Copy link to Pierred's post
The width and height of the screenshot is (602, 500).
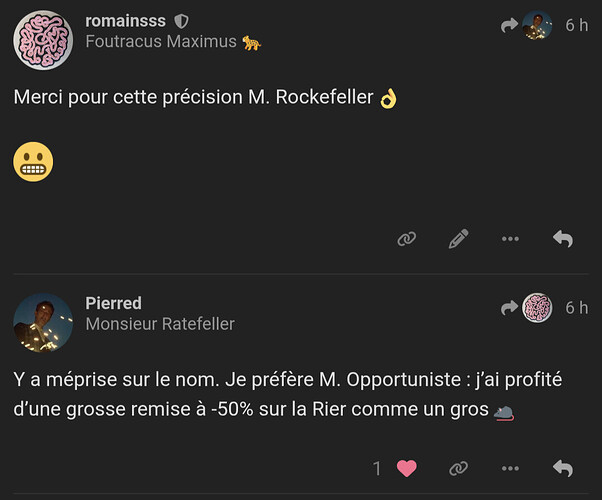click(x=458, y=468)
